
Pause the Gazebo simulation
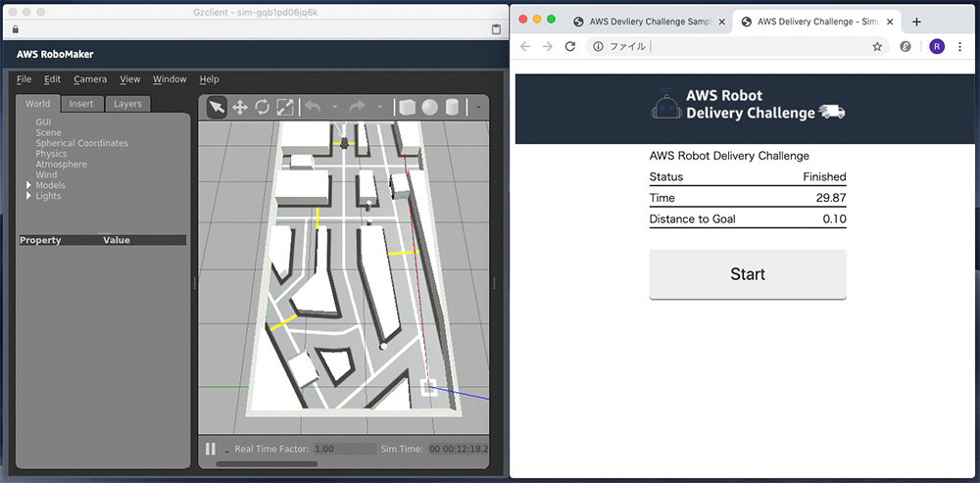pyautogui.click(x=211, y=449)
